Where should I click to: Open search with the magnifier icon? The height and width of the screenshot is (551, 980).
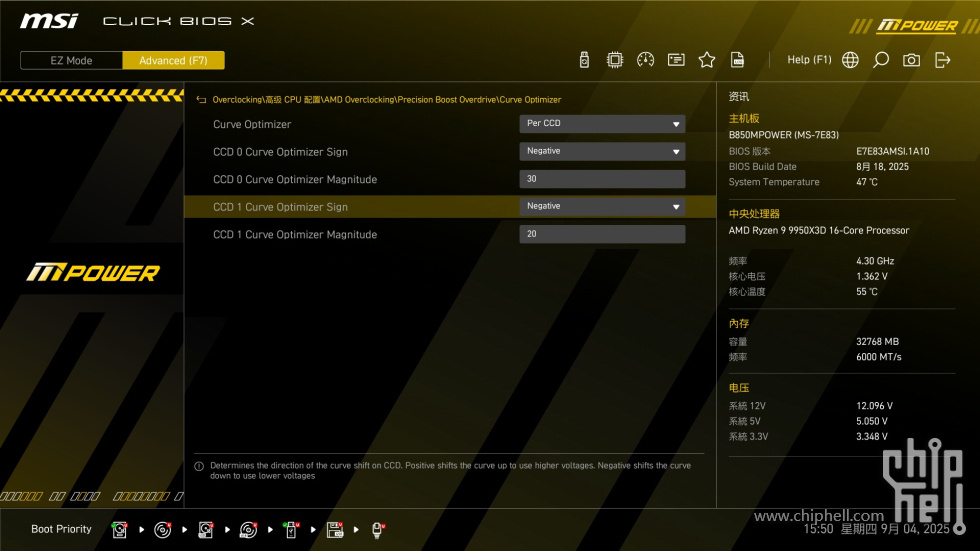coord(881,60)
